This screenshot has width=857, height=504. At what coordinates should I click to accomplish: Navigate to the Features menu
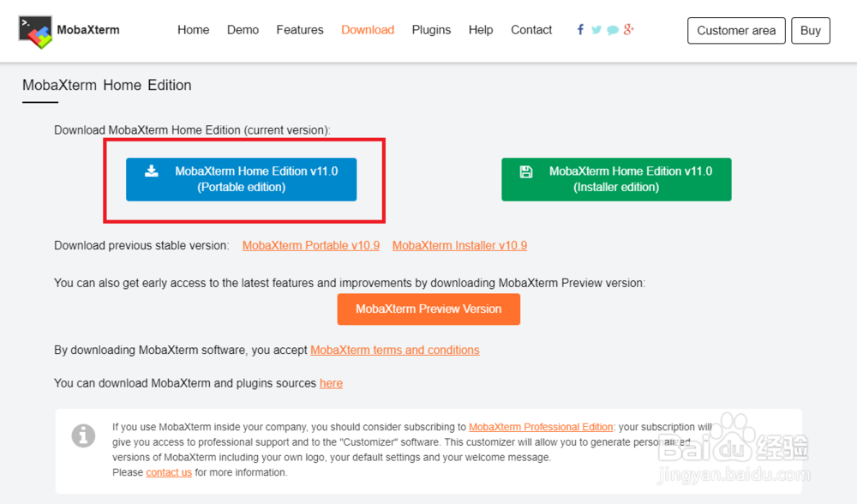300,30
